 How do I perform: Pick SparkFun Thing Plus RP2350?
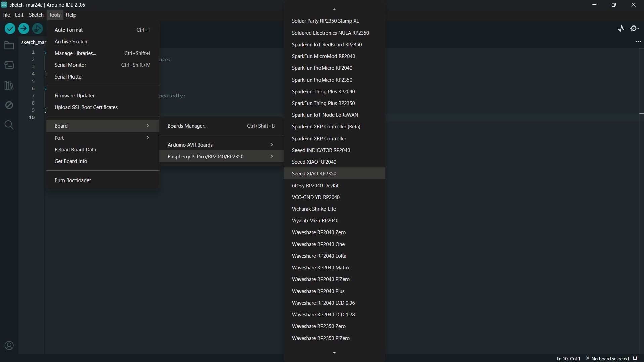(x=334, y=103)
